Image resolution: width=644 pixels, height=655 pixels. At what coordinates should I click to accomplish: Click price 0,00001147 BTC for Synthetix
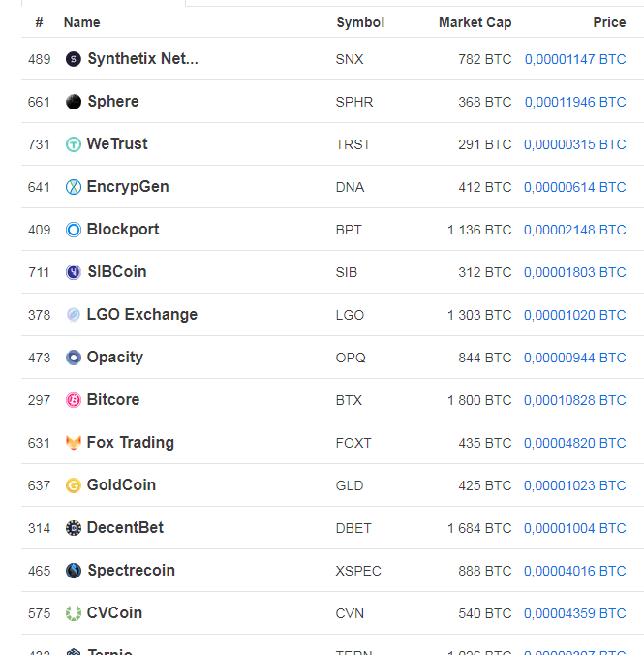(x=575, y=59)
